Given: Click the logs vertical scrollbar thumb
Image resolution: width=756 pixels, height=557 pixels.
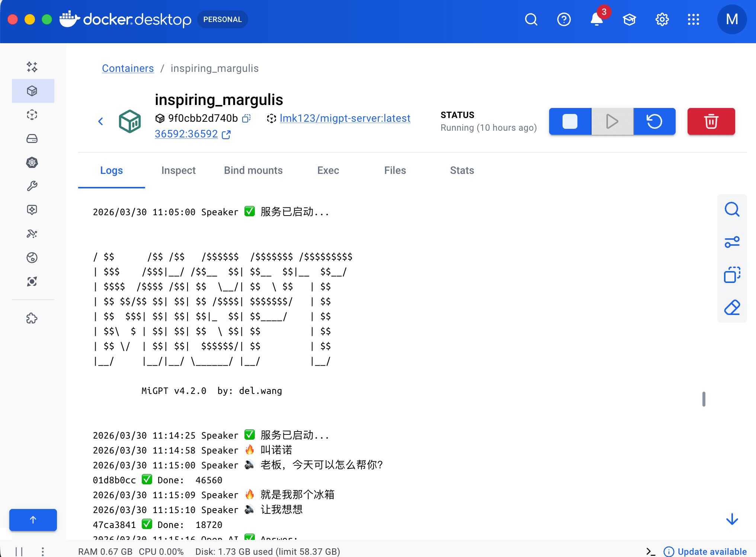Looking at the screenshot, I should pyautogui.click(x=704, y=399).
